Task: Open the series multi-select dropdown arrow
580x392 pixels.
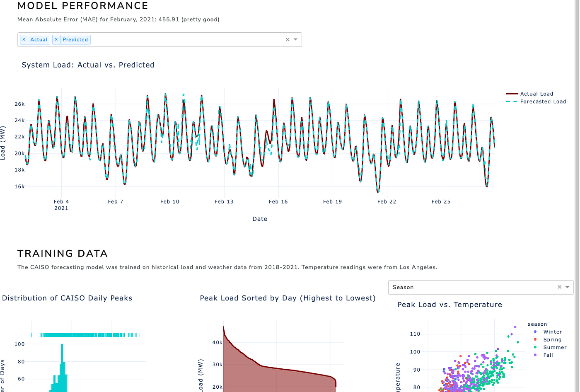Action: coord(295,39)
